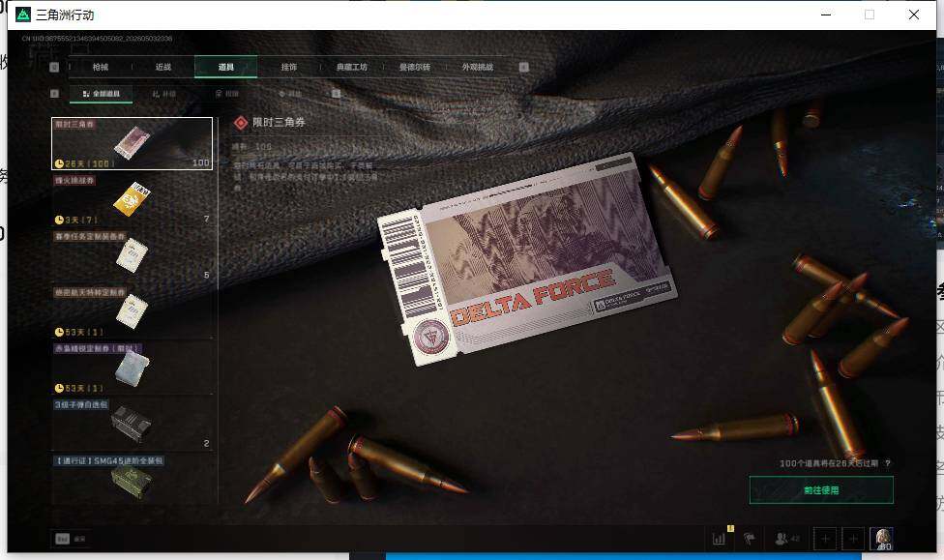Click the 100个道具将在26天后过期 notice text
The height and width of the screenshot is (560, 944).
(828, 463)
